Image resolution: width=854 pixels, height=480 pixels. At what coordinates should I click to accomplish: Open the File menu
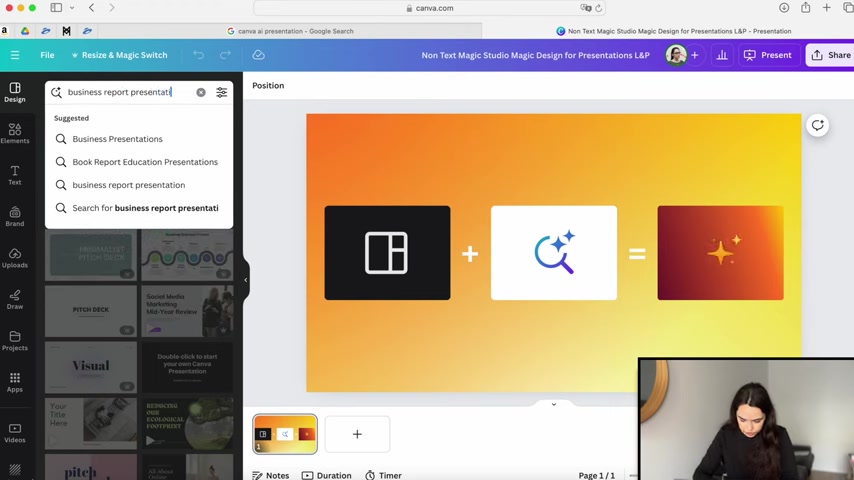[47, 55]
